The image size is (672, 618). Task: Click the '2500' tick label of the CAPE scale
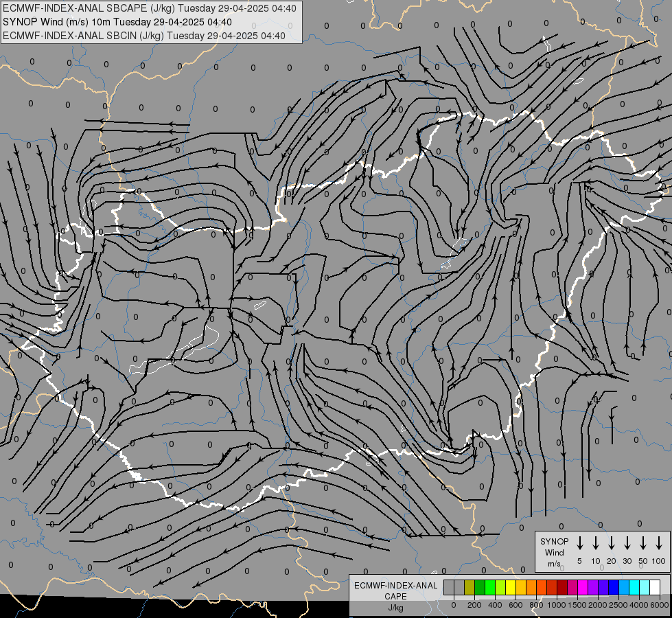pos(618,605)
